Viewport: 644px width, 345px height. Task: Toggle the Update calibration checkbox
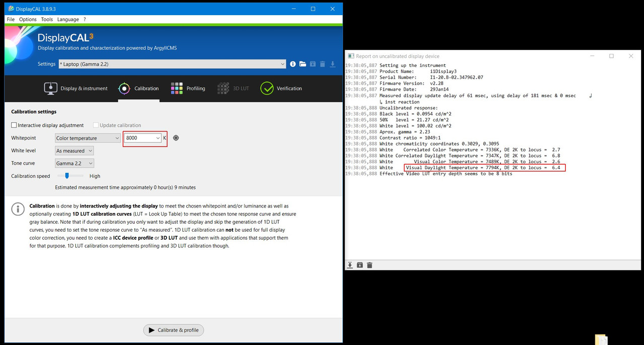(96, 125)
